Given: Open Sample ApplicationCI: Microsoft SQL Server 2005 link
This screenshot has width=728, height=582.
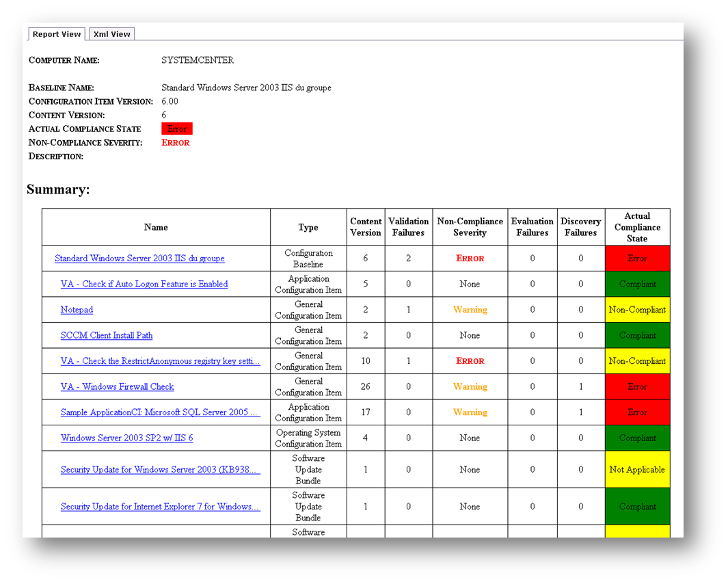Looking at the screenshot, I should 160,412.
